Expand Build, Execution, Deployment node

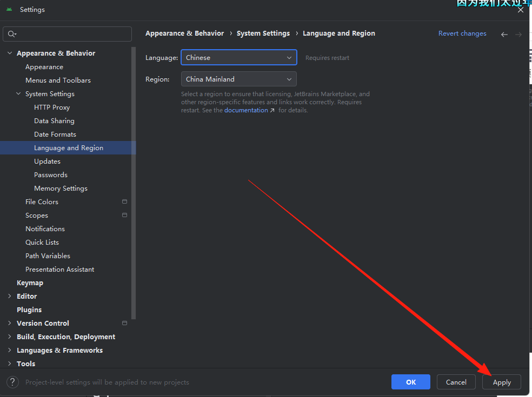point(10,337)
